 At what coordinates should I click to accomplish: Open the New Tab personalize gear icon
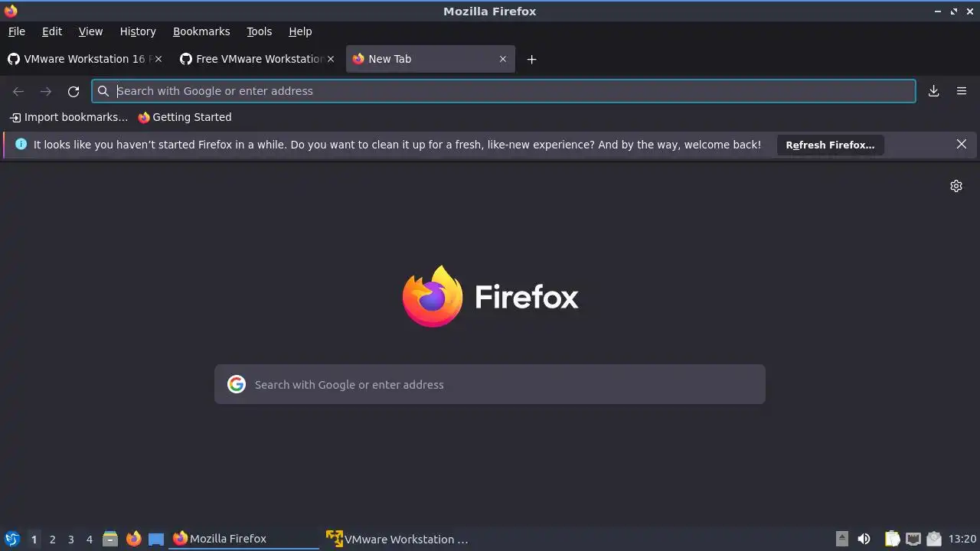pos(956,186)
